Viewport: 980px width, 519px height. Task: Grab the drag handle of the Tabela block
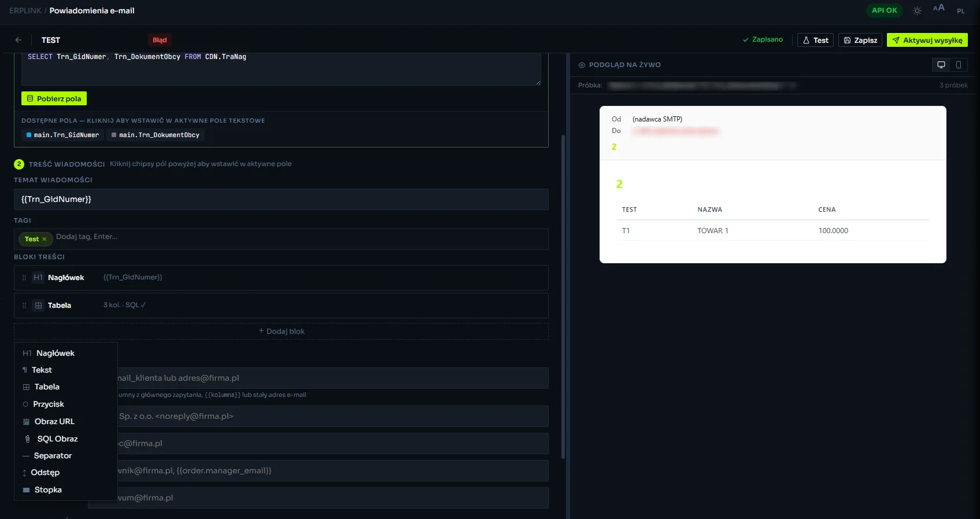pos(24,305)
